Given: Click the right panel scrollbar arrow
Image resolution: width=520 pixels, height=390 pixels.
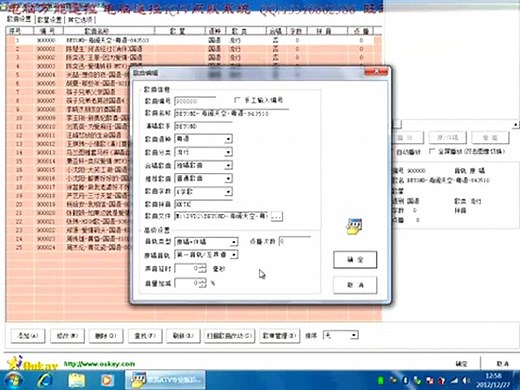Looking at the screenshot, I should point(516,125).
